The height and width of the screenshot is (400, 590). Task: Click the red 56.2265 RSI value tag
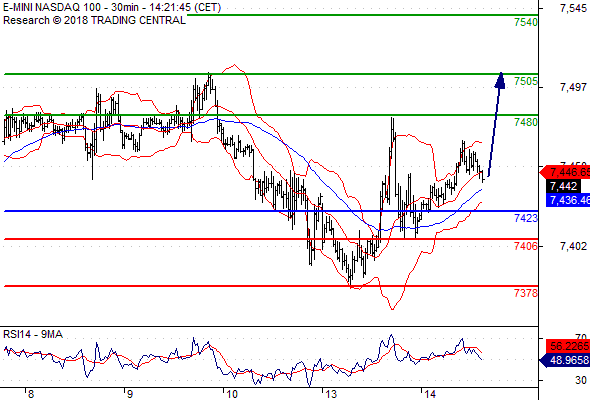pyautogui.click(x=568, y=346)
